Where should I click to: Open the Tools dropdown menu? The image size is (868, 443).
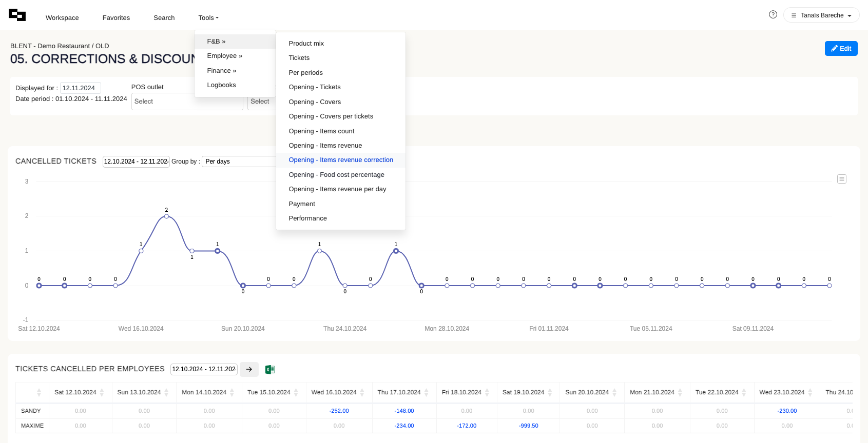[208, 18]
